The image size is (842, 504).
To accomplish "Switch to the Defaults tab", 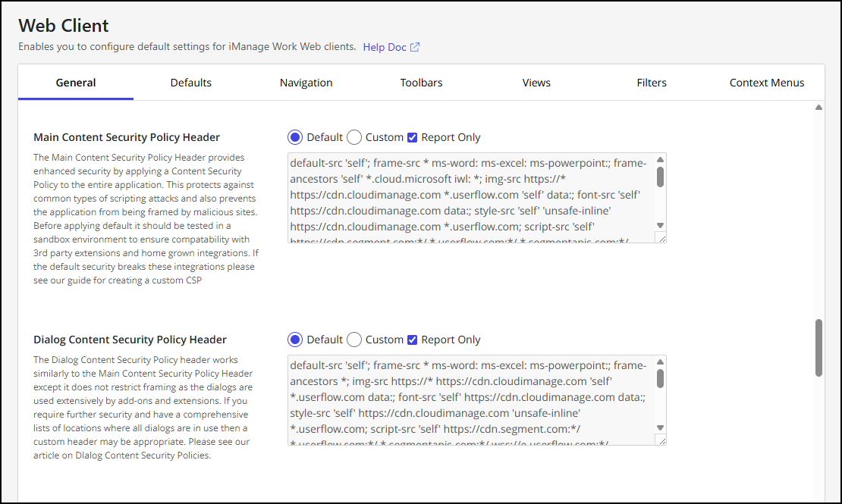I will point(190,82).
